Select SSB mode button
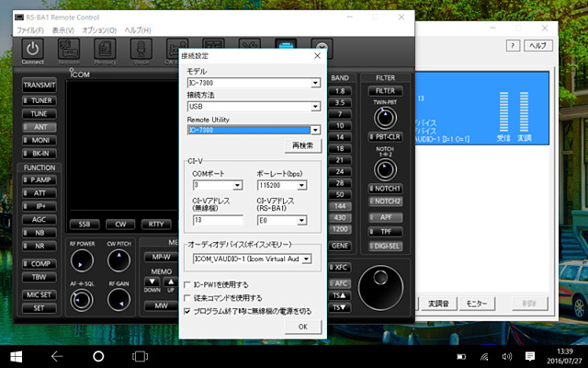This screenshot has height=368, width=588. (85, 224)
